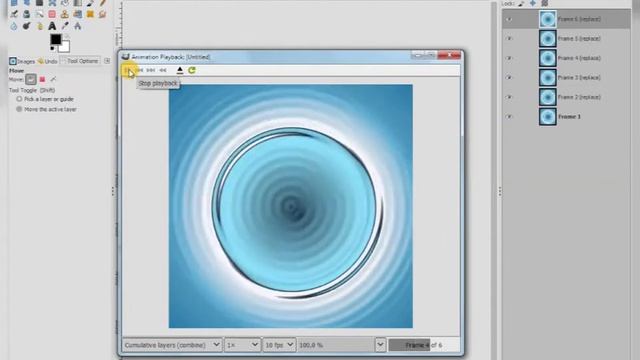Select the Eraser tool
640x360 pixels.
pos(52,14)
